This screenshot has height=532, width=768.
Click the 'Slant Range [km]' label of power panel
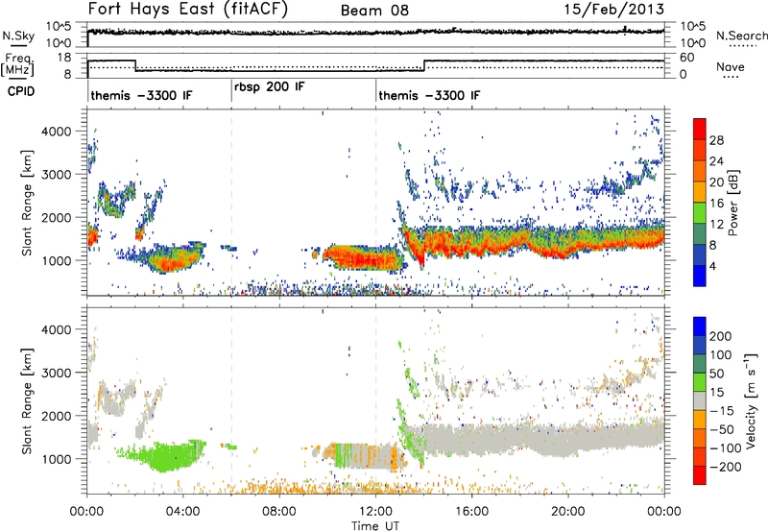(x=27, y=203)
